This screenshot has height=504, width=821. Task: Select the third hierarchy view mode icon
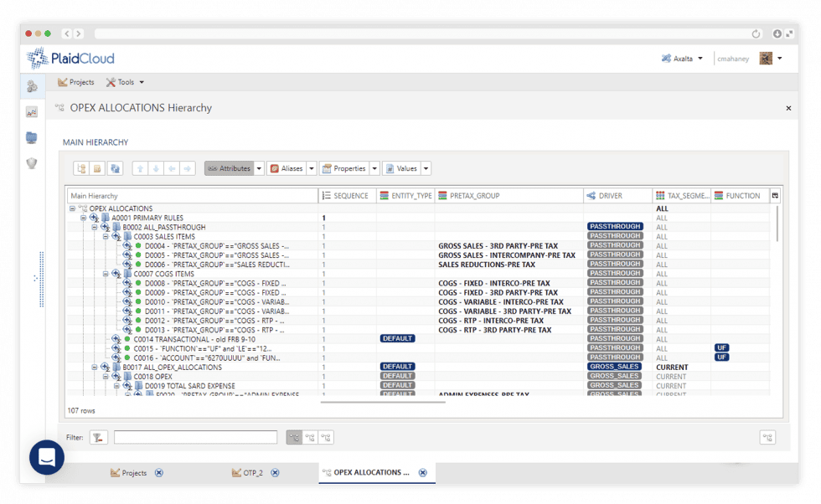pyautogui.click(x=326, y=438)
